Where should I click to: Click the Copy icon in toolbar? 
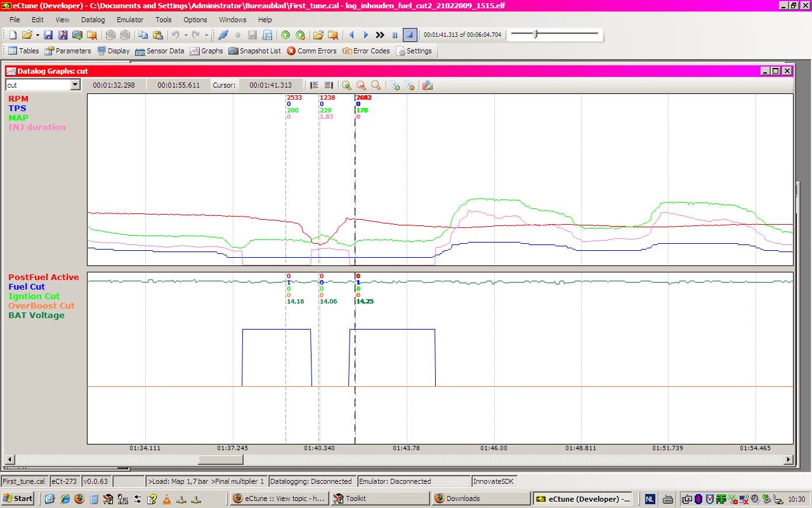pos(143,35)
